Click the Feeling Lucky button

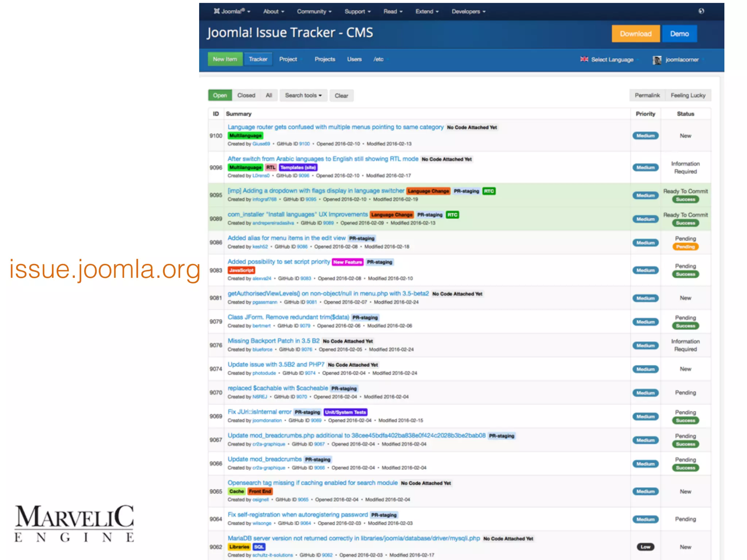click(688, 96)
